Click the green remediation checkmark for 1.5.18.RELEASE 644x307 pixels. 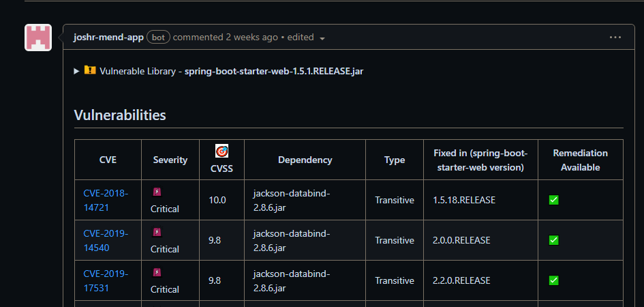[x=553, y=200]
